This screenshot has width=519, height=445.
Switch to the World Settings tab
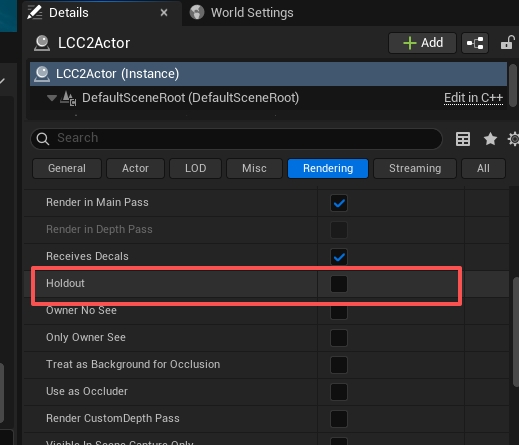point(242,13)
